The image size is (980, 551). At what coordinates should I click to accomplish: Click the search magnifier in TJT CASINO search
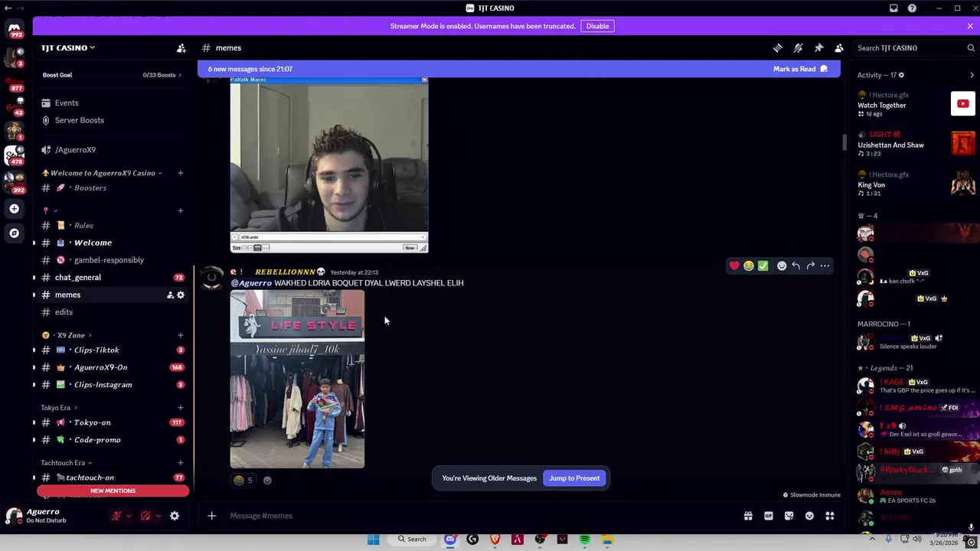click(971, 47)
